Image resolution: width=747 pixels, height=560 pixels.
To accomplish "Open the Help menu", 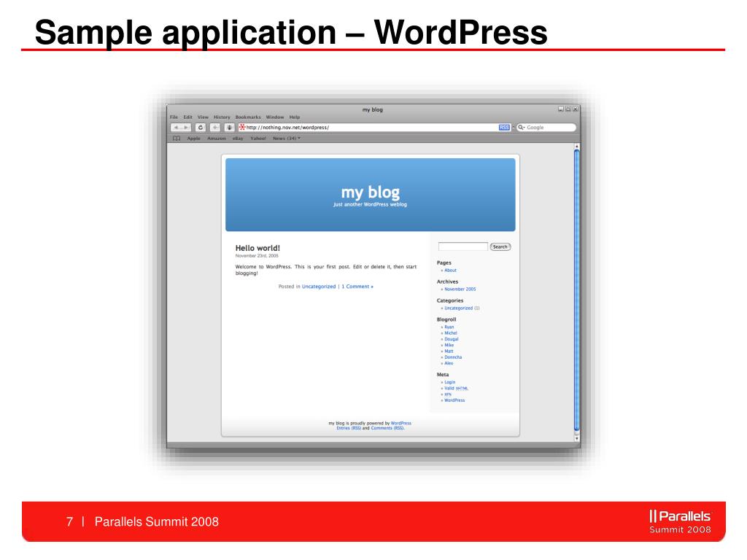I will click(295, 117).
